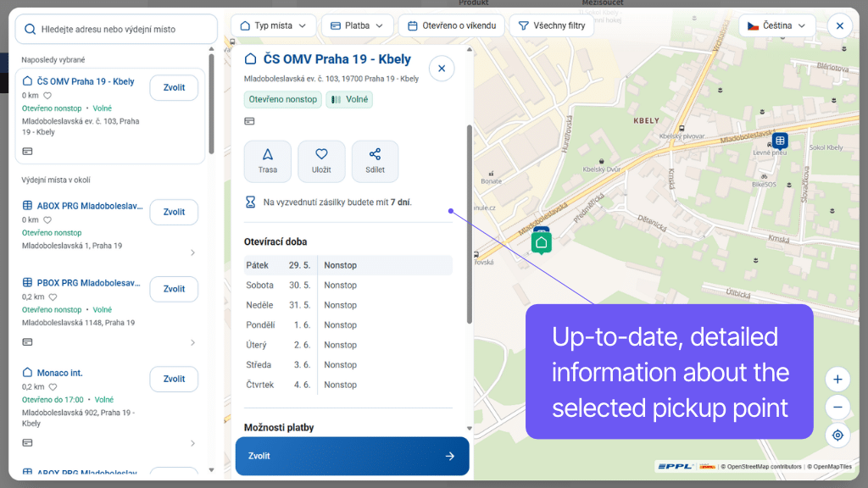Focus the address search input field
Image resolution: width=868 pixels, height=488 pixels.
116,29
